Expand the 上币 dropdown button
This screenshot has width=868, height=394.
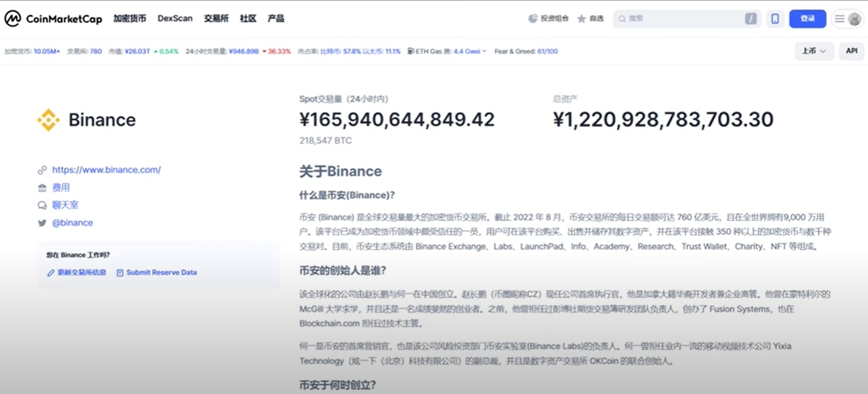point(814,51)
